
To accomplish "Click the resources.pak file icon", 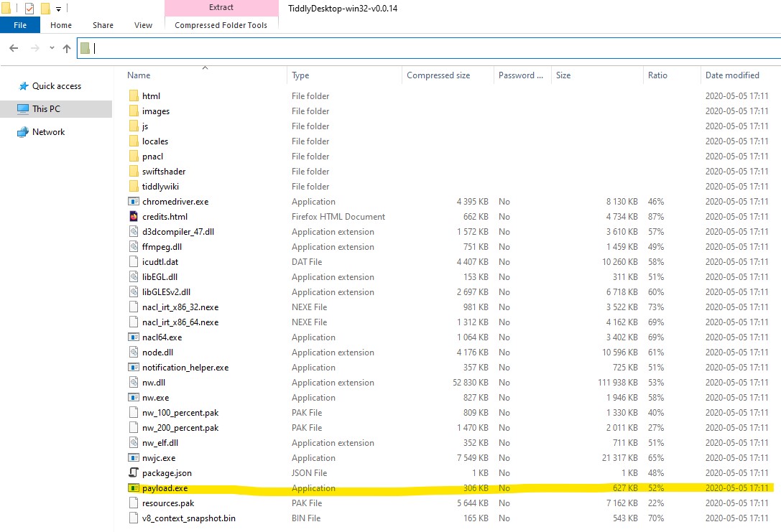I will coord(134,503).
